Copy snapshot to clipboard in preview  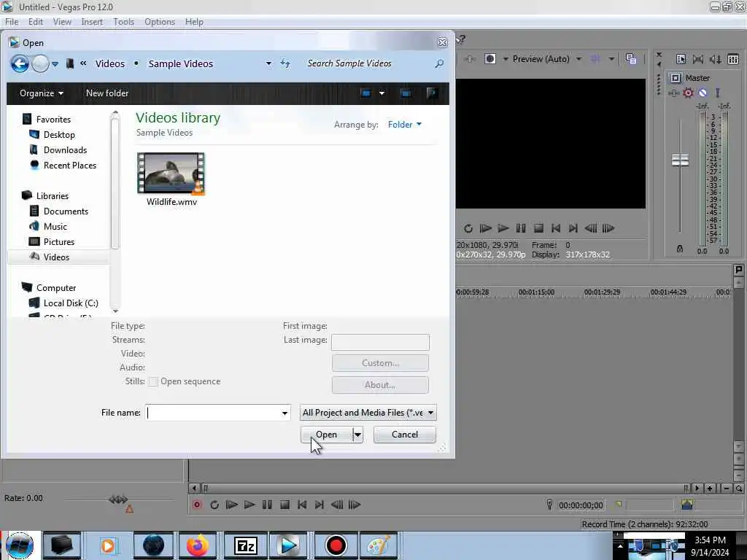point(631,59)
